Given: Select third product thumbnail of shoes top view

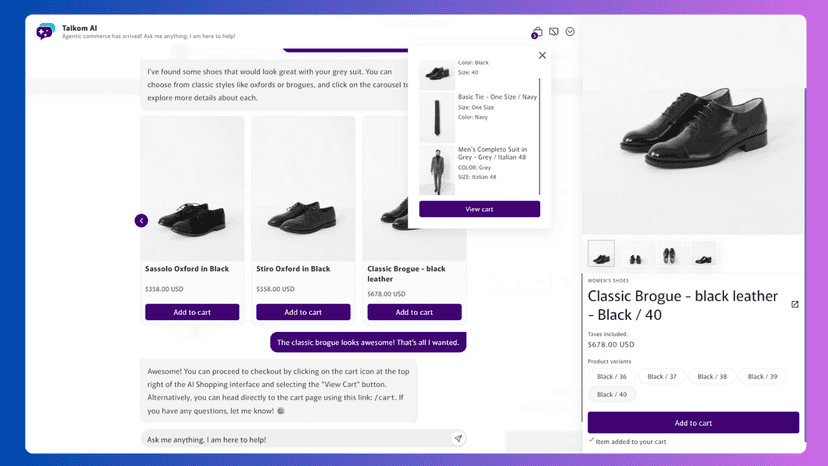Looking at the screenshot, I should [669, 254].
